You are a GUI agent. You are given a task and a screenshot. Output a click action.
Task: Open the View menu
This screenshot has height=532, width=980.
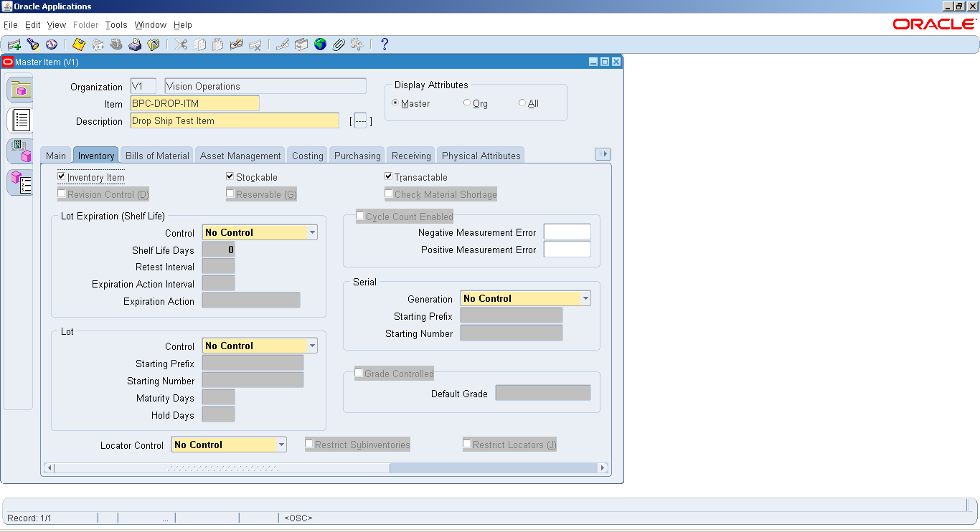click(57, 25)
